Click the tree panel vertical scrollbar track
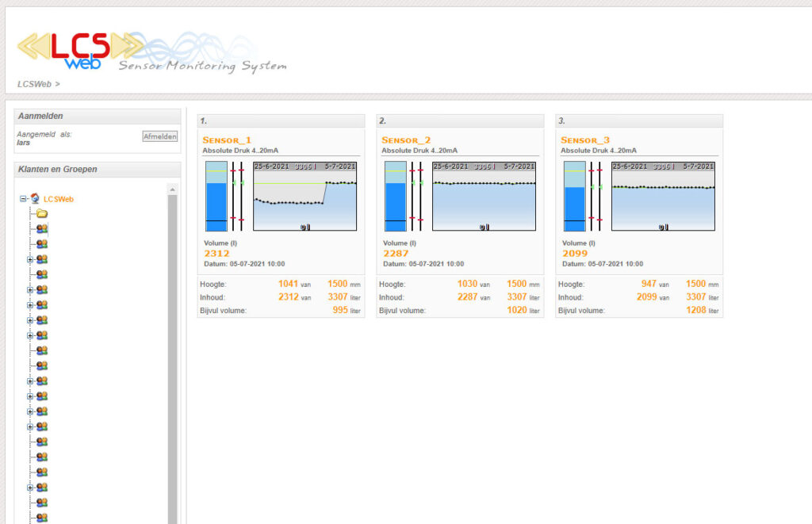The width and height of the screenshot is (812, 524). (172, 358)
